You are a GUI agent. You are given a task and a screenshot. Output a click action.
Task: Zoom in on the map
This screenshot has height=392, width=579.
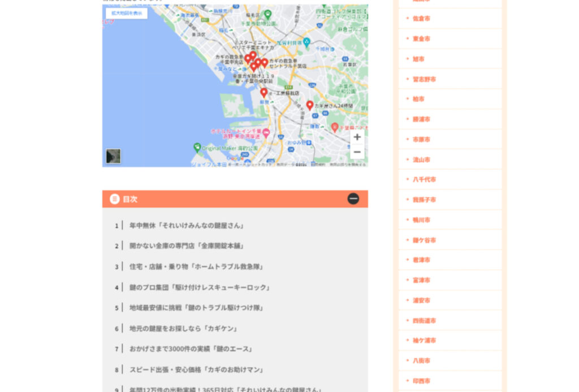click(357, 137)
